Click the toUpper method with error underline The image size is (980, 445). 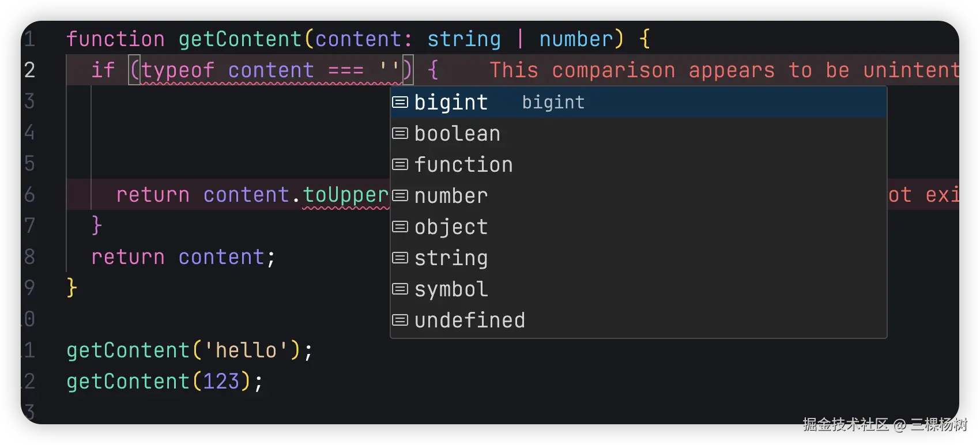pyautogui.click(x=345, y=195)
